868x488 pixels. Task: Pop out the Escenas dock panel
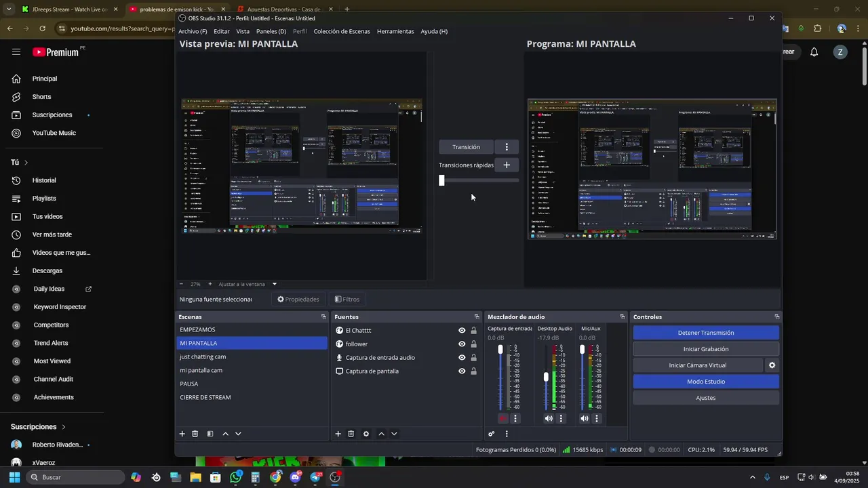323,317
